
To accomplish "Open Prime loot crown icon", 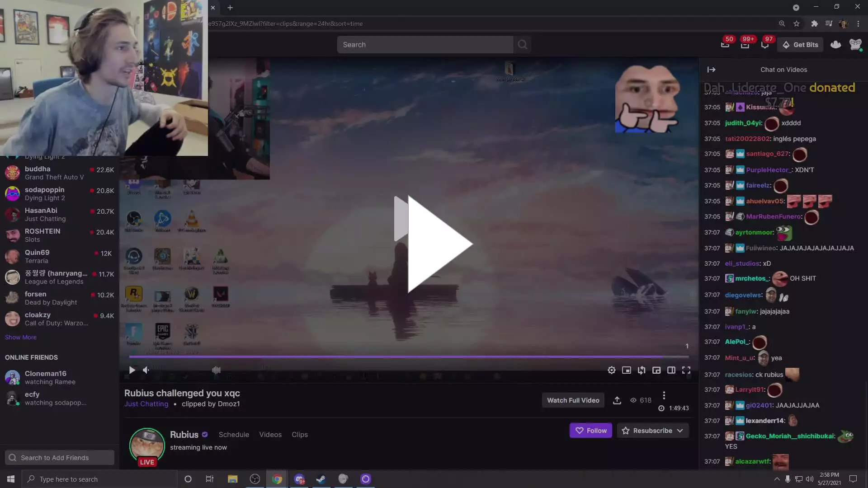I will [x=835, y=45].
